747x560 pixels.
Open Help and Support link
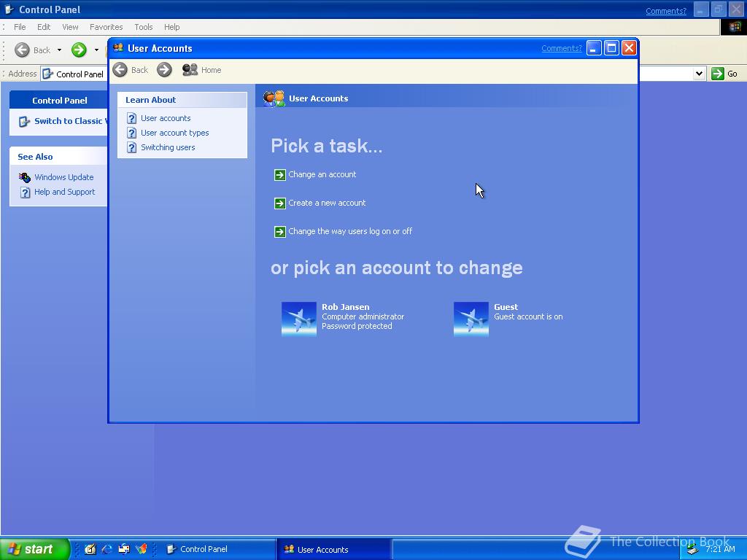pos(64,192)
